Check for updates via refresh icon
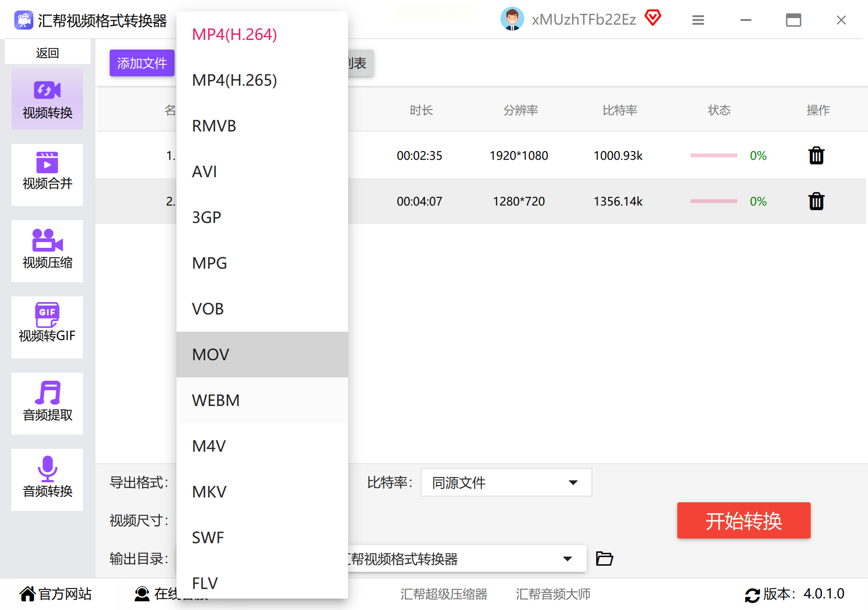This screenshot has height=610, width=868. click(753, 595)
